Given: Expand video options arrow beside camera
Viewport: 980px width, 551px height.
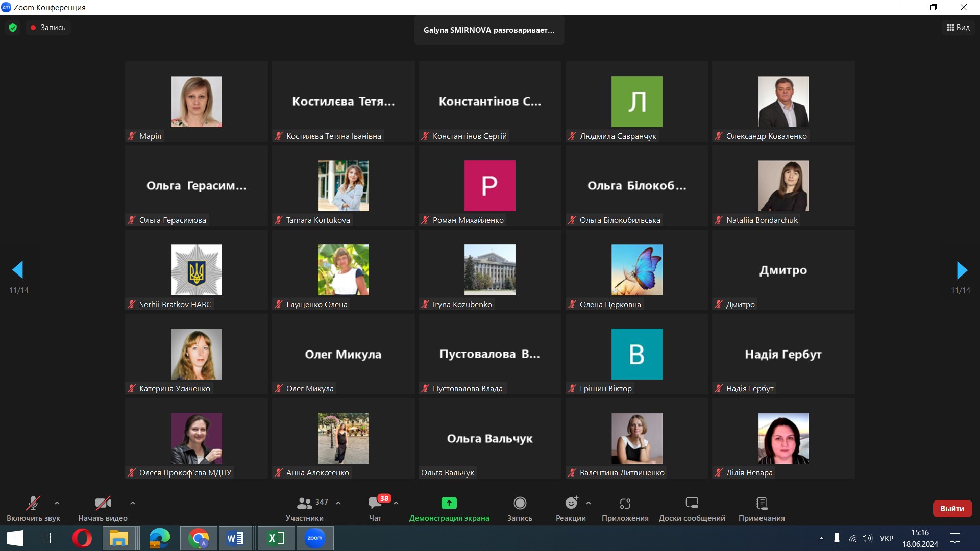Looking at the screenshot, I should click(x=133, y=503).
